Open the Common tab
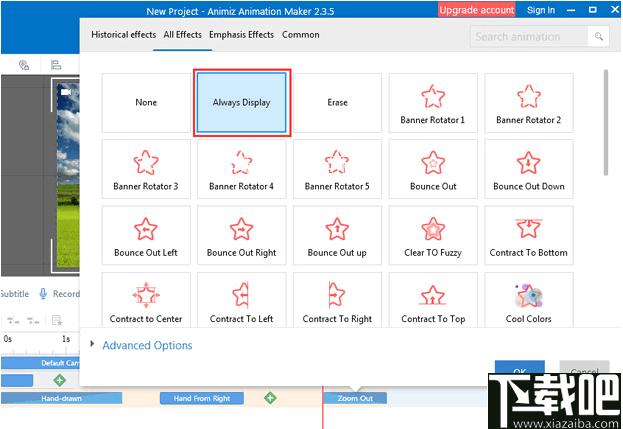The image size is (623, 429). pyautogui.click(x=300, y=35)
